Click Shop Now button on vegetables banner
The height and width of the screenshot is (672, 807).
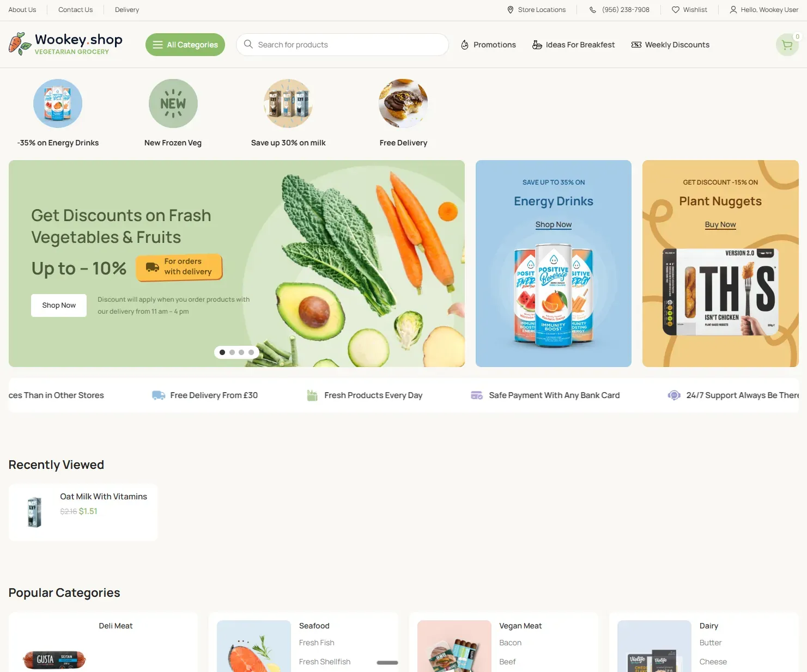coord(59,306)
